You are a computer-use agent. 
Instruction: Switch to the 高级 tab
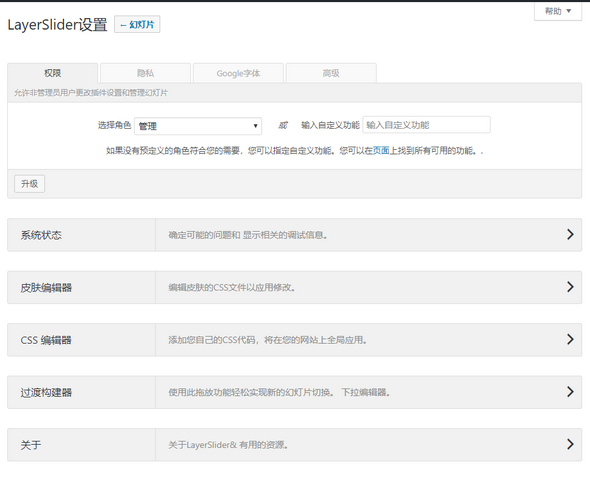331,73
